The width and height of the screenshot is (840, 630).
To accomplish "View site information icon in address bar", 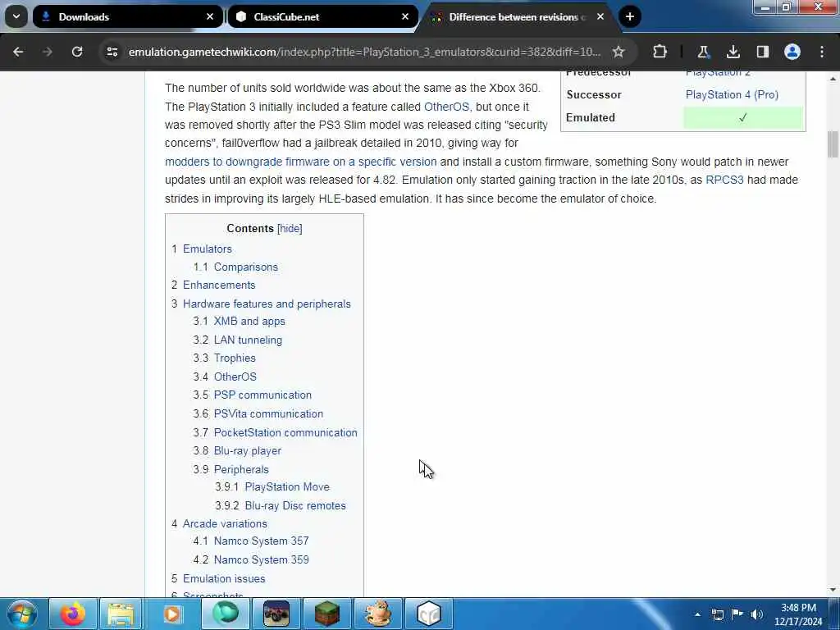I will pyautogui.click(x=112, y=52).
